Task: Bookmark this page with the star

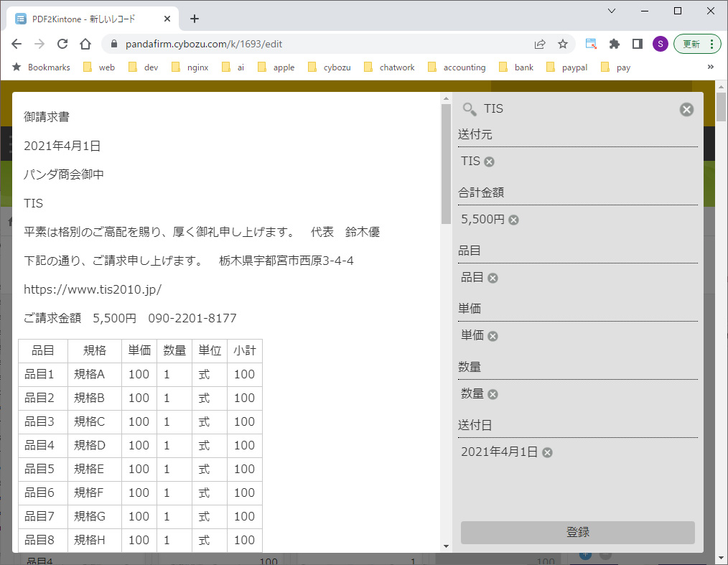Action: click(563, 44)
